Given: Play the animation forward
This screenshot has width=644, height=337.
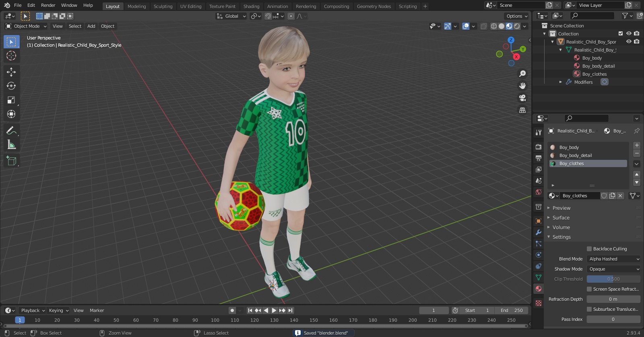Looking at the screenshot, I should (274, 310).
